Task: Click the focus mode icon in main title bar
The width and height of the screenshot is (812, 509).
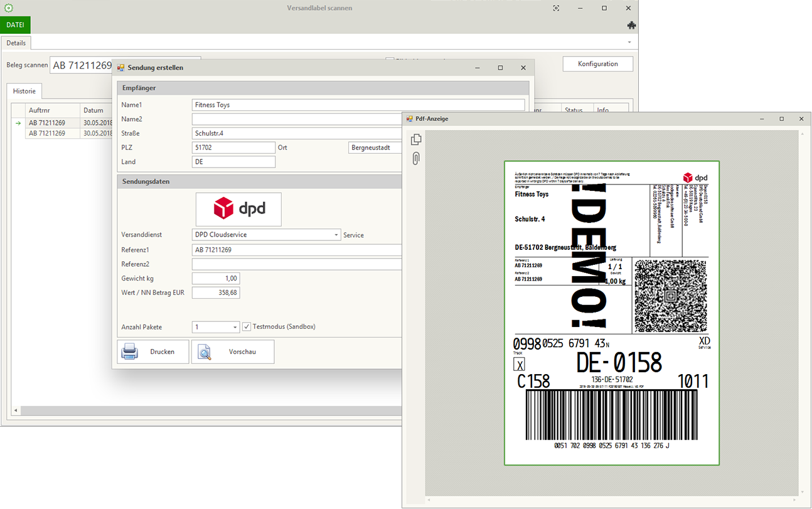Action: [556, 8]
